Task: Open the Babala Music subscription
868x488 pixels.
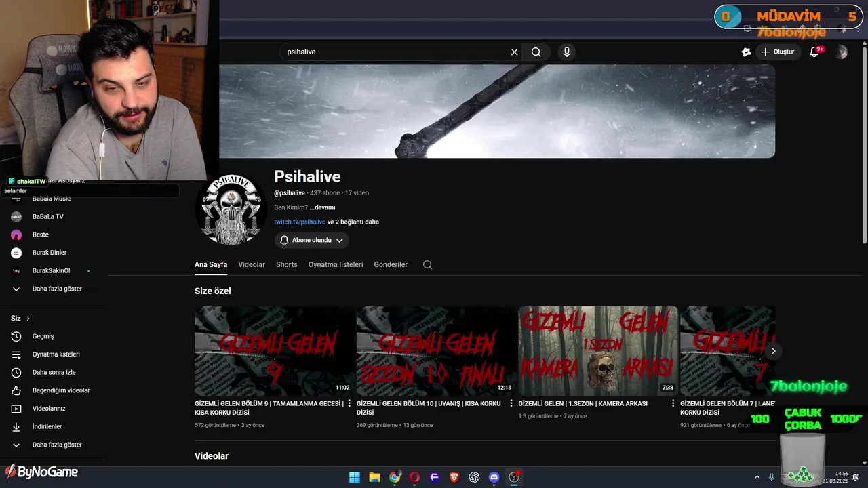Action: click(x=52, y=199)
